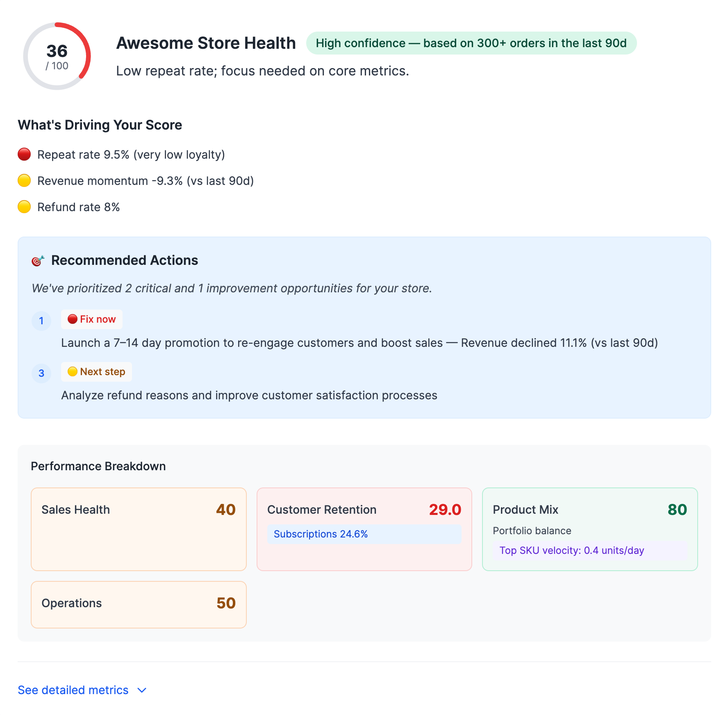This screenshot has height=715, width=728.
Task: Click the 36 out of 100 score gauge
Action: (57, 56)
